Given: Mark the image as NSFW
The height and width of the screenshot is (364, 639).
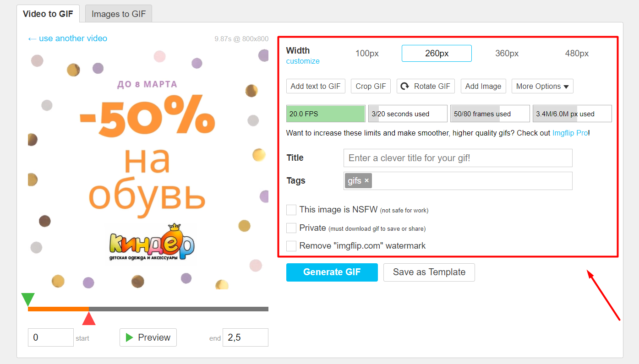Looking at the screenshot, I should (x=291, y=210).
